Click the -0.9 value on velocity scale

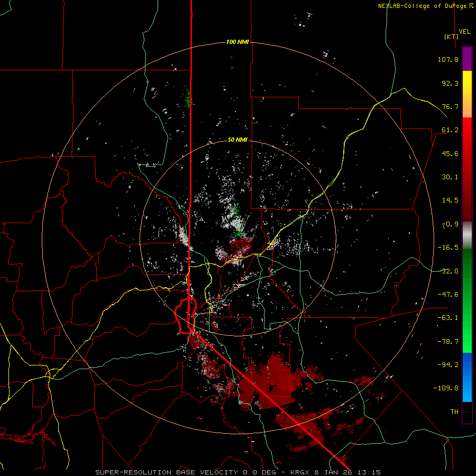[450, 224]
